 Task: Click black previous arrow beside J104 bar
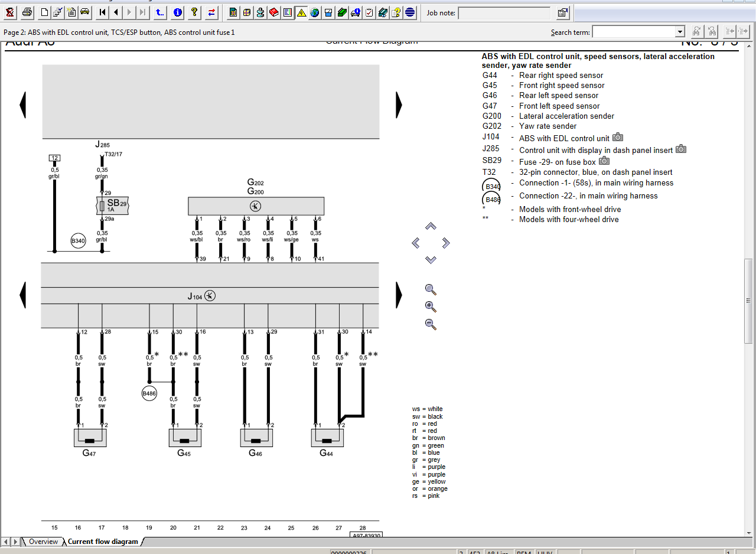click(23, 294)
